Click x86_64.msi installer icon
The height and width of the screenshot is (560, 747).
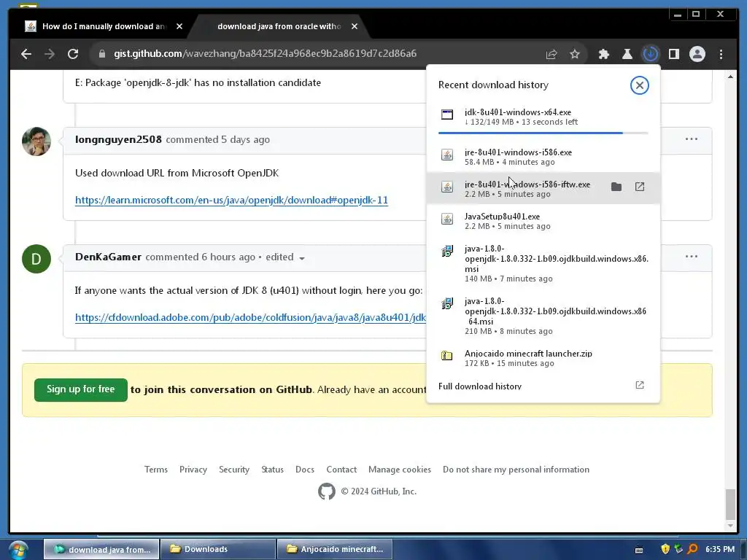447,303
